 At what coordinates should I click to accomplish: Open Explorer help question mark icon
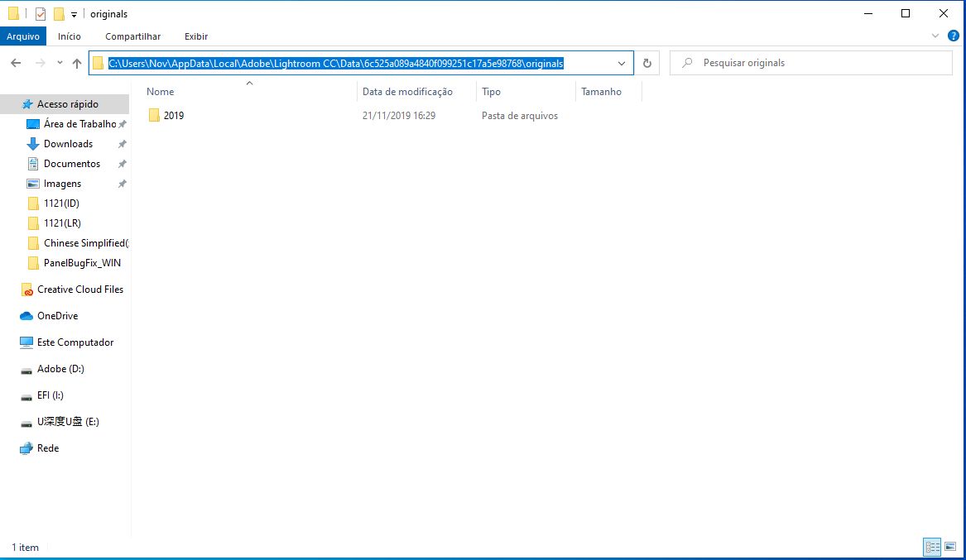(x=953, y=36)
